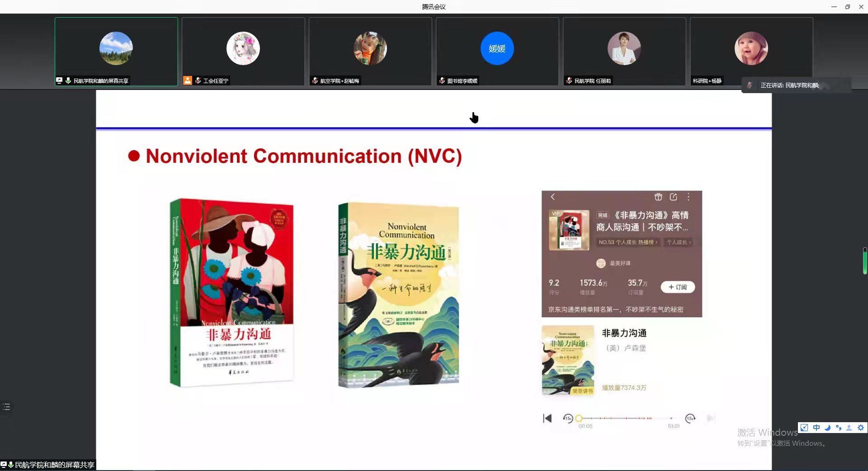This screenshot has width=868, height=471.
Task: Click skip-to-previous track button
Action: point(547,418)
